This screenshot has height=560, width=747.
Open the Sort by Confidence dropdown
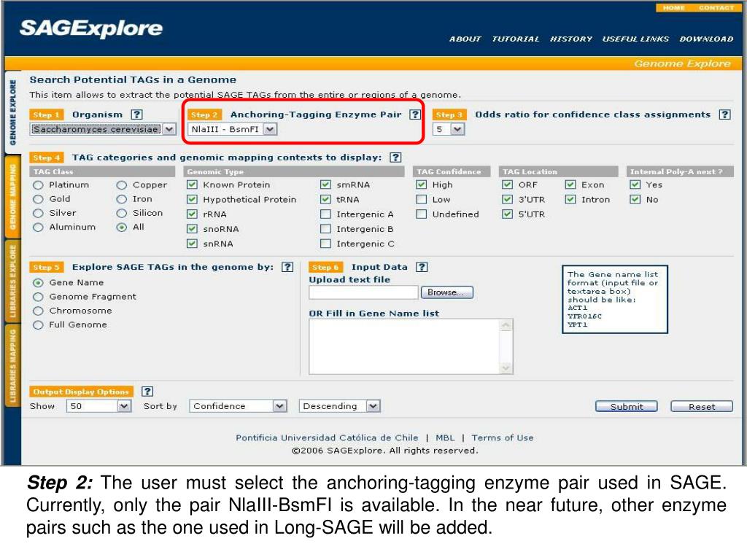click(238, 406)
